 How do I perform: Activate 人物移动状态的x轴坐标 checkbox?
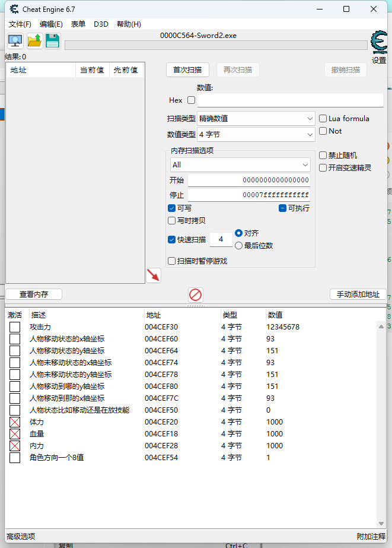click(15, 339)
